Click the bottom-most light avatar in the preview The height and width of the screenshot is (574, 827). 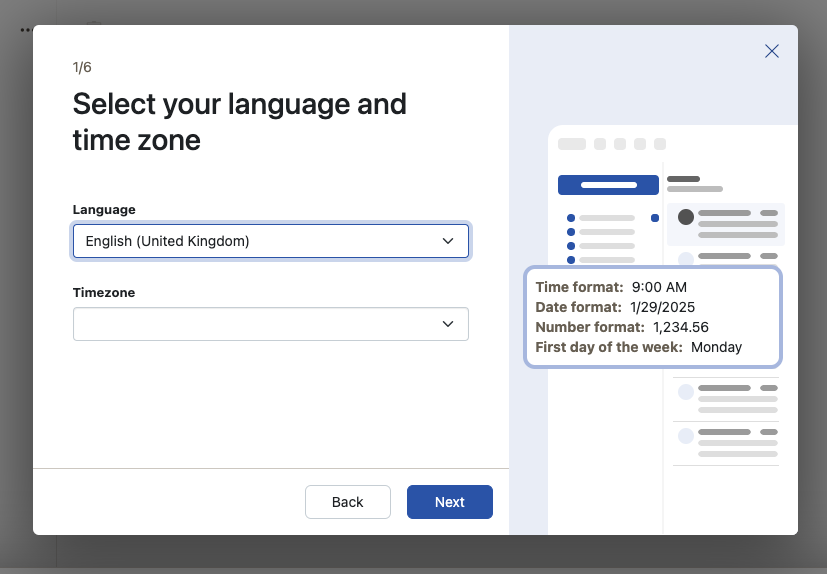point(686,436)
